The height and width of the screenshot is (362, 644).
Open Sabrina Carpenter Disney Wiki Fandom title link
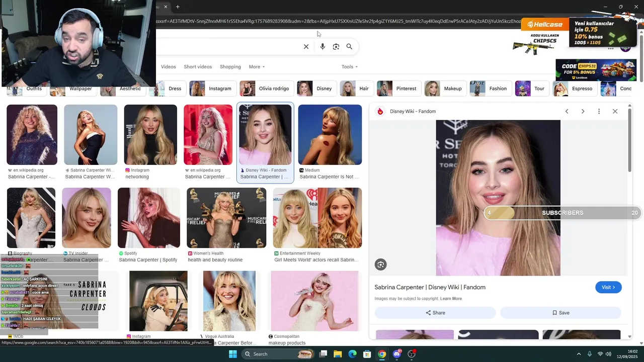pos(430,287)
